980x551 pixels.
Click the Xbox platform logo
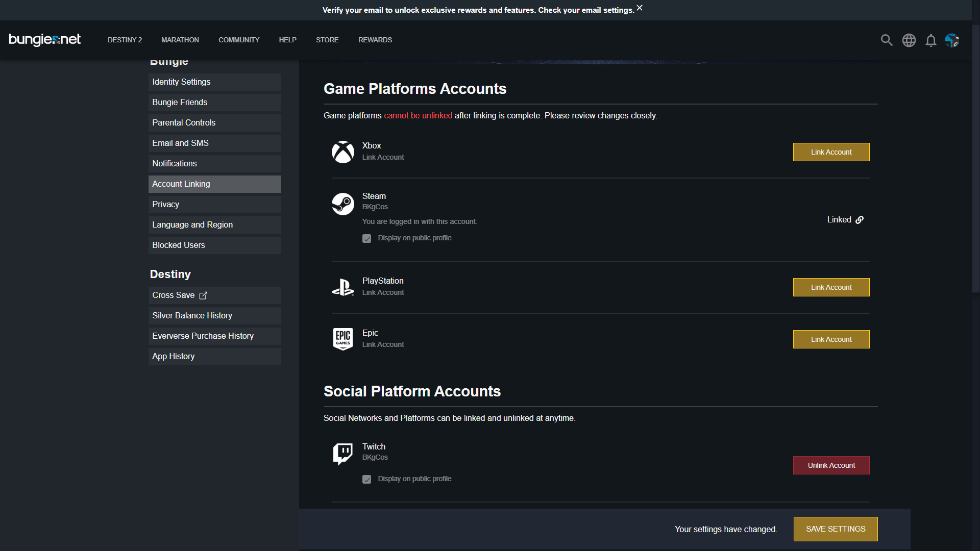tap(343, 152)
